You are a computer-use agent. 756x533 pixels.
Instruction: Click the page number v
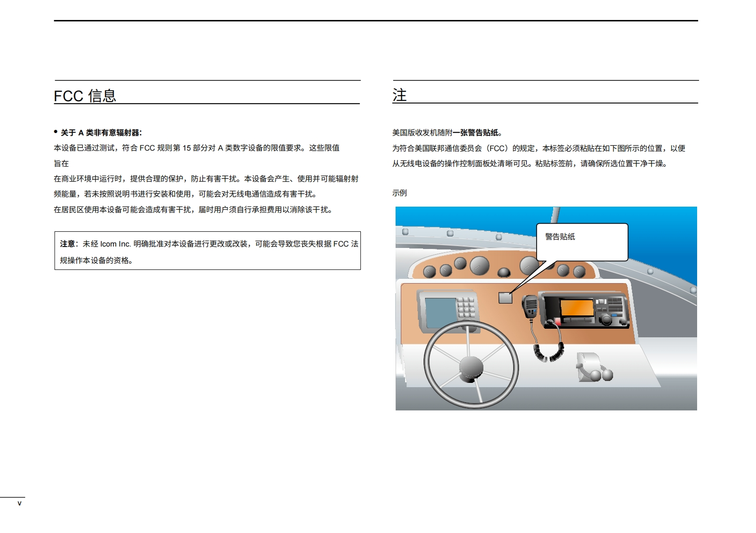click(19, 503)
